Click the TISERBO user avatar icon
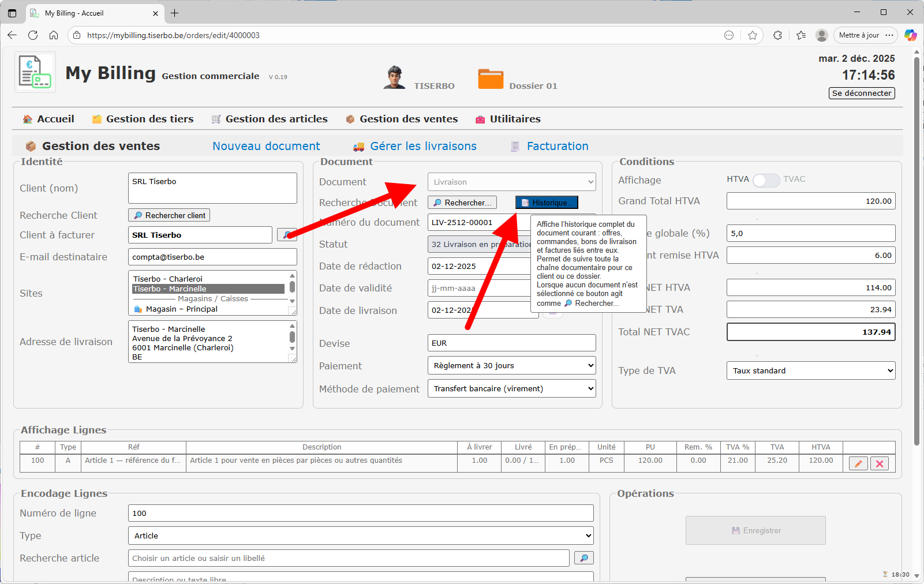 [394, 78]
